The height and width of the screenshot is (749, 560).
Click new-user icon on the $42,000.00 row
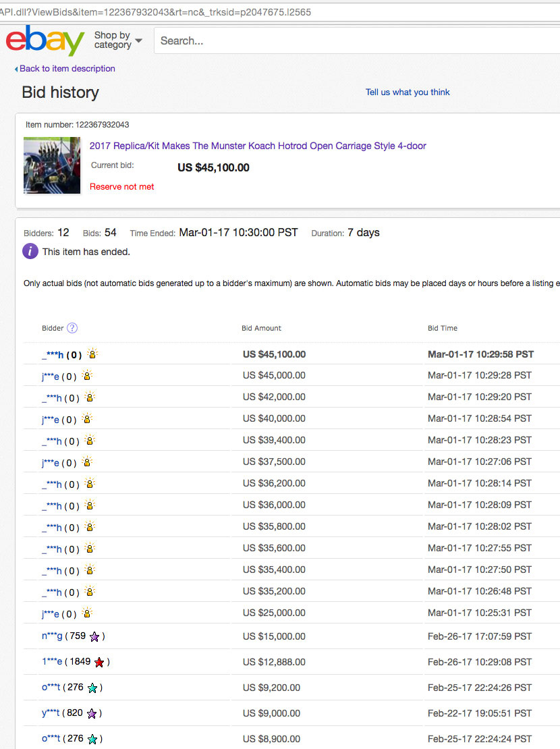click(89, 397)
